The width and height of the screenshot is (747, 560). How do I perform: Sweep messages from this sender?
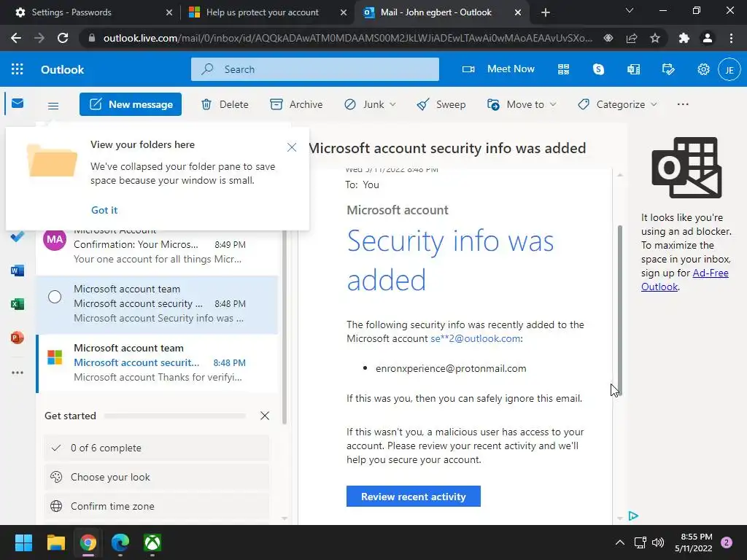tap(441, 104)
